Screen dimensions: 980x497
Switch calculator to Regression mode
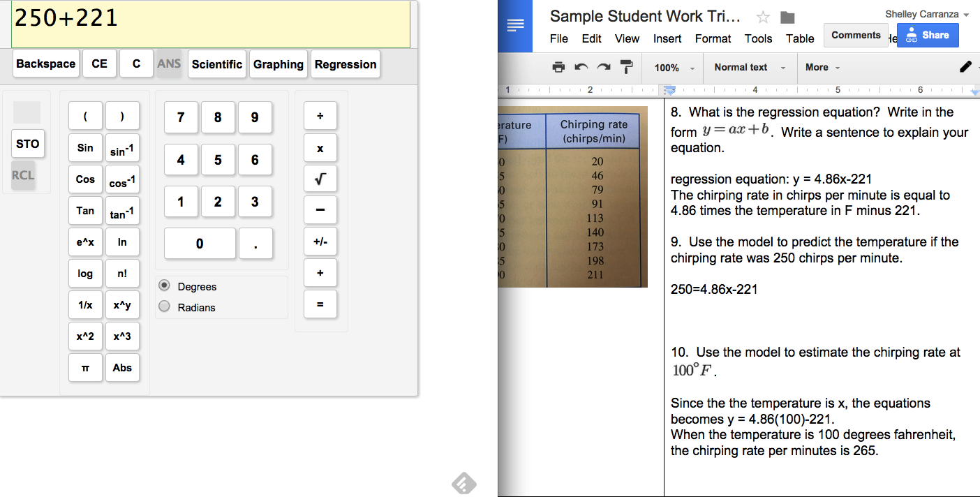[345, 64]
